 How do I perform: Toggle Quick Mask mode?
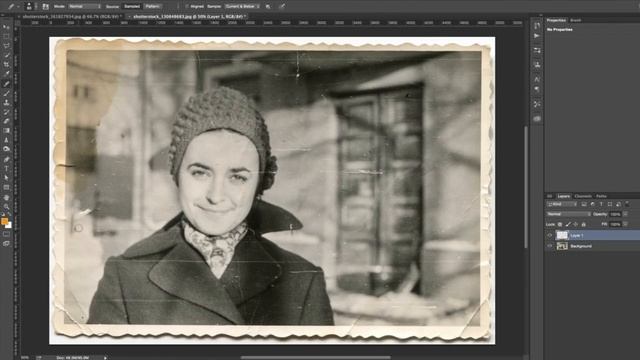[6, 234]
